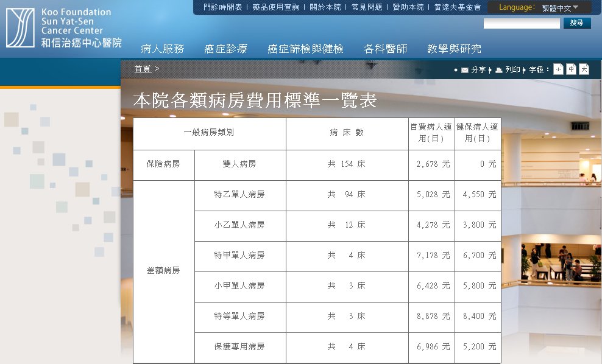
Task: Click the page title 本院各類病房費用標準一覽表
Action: 255,100
